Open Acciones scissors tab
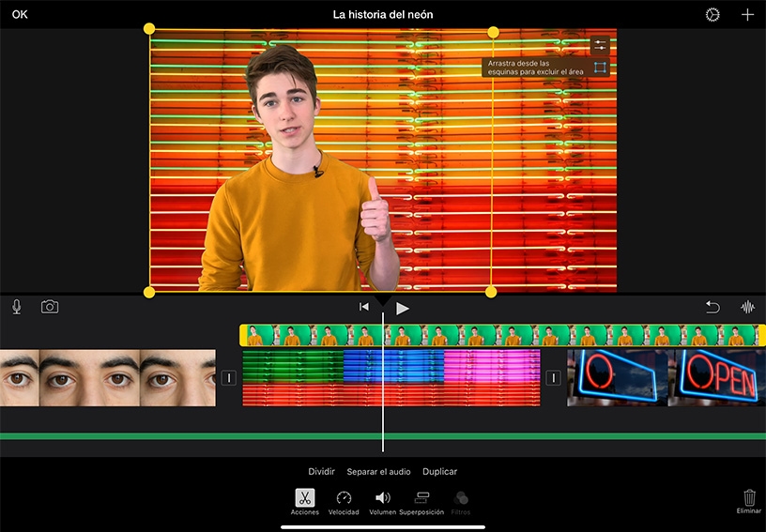The width and height of the screenshot is (766, 532). (305, 502)
